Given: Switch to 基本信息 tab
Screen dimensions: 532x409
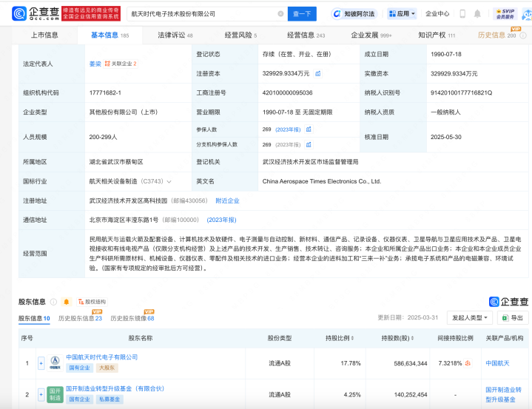Looking at the screenshot, I should pos(110,36).
